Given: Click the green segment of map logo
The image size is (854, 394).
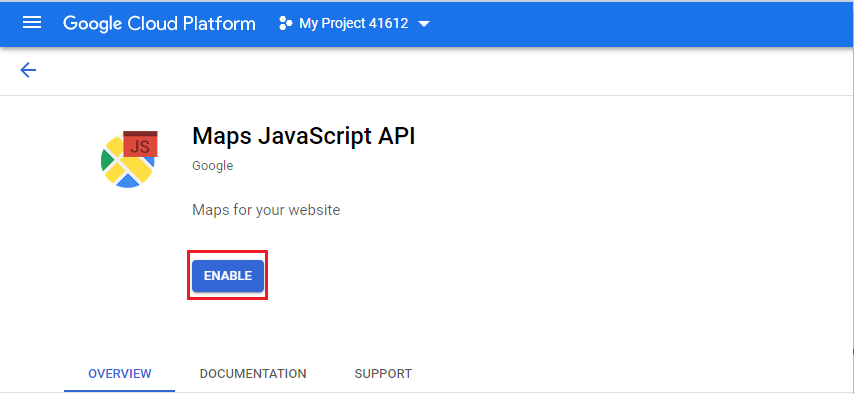Looking at the screenshot, I should [108, 160].
